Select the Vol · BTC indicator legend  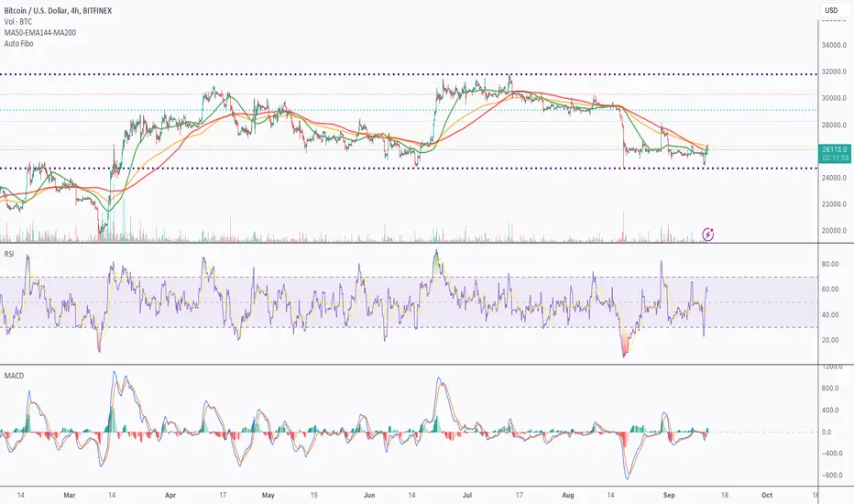(18, 22)
